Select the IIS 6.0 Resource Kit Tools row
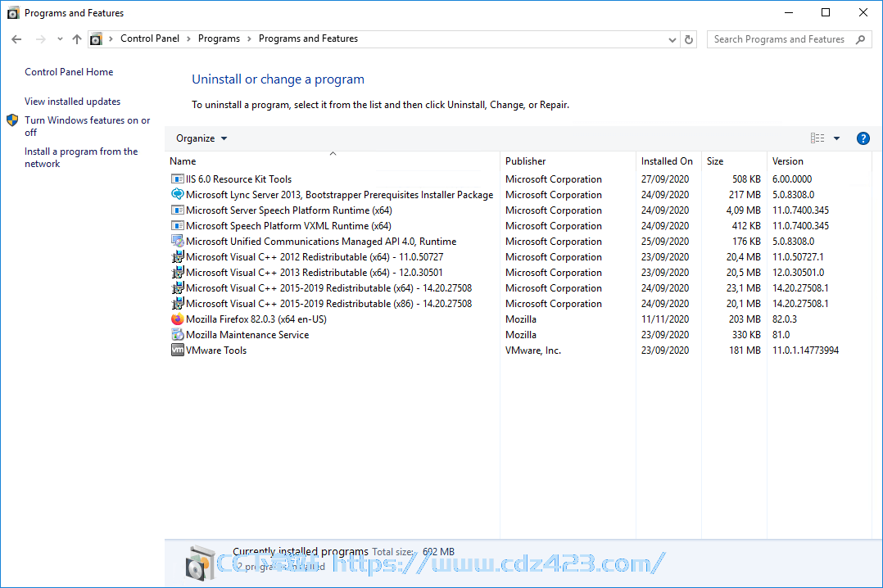Image resolution: width=883 pixels, height=588 pixels. [x=518, y=179]
